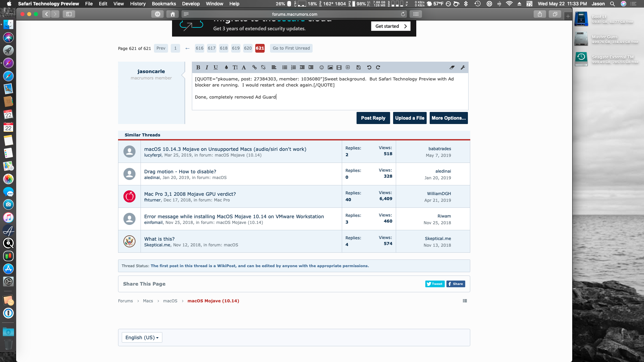The height and width of the screenshot is (362, 644).
Task: Remove formatting with the eraser icon
Action: 452,67
